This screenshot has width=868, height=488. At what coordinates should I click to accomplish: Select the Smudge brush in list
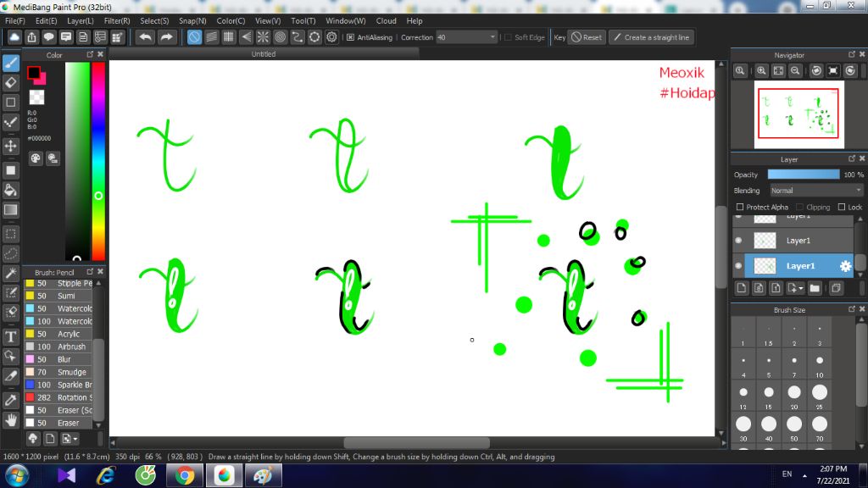[58, 372]
